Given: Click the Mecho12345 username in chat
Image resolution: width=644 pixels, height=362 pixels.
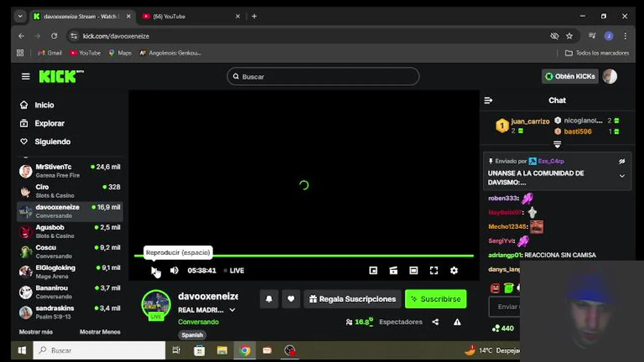Looking at the screenshot, I should 507,227.
